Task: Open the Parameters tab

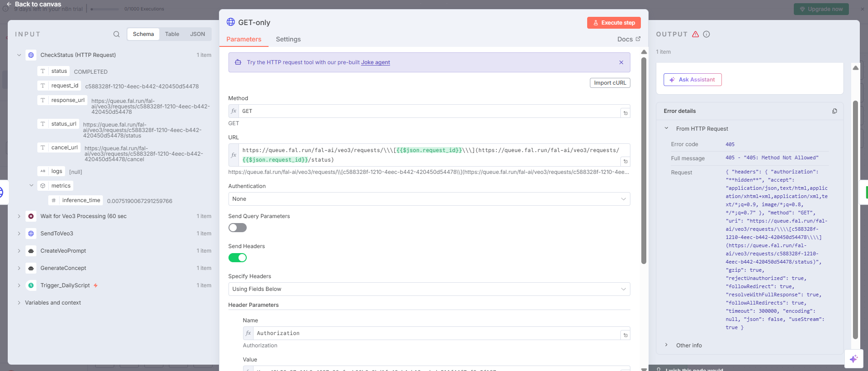Action: click(x=244, y=39)
